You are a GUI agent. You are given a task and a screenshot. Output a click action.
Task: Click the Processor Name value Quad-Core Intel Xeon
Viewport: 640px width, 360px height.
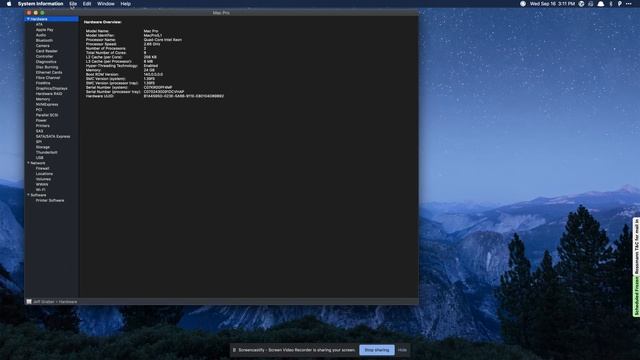pyautogui.click(x=162, y=40)
